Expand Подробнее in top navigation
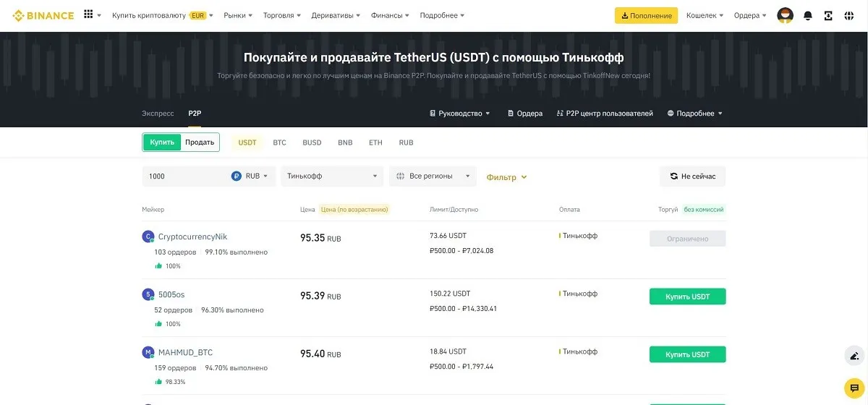Screen dimensions: 868x405 pyautogui.click(x=442, y=15)
